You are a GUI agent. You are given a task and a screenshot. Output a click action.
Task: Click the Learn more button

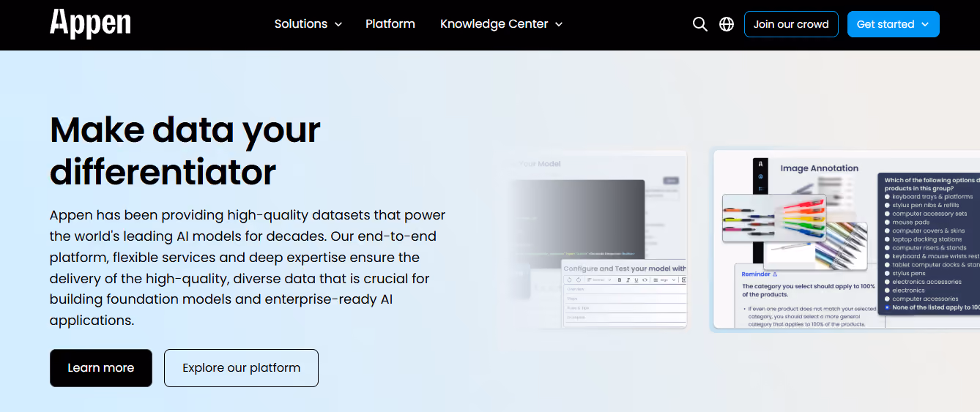tap(101, 368)
